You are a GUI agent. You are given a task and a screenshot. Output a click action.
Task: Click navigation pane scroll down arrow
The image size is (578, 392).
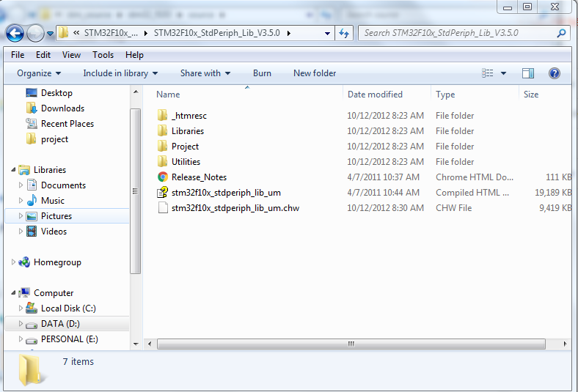(136, 344)
